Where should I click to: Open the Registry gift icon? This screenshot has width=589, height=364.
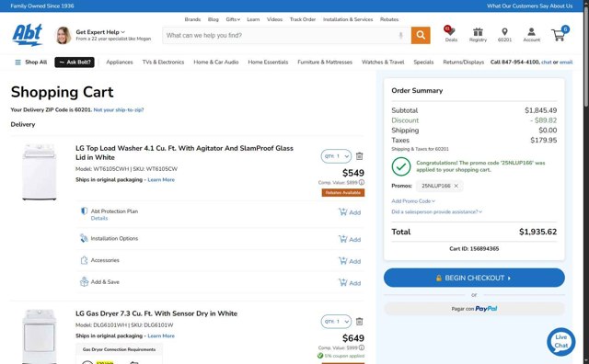(x=478, y=34)
